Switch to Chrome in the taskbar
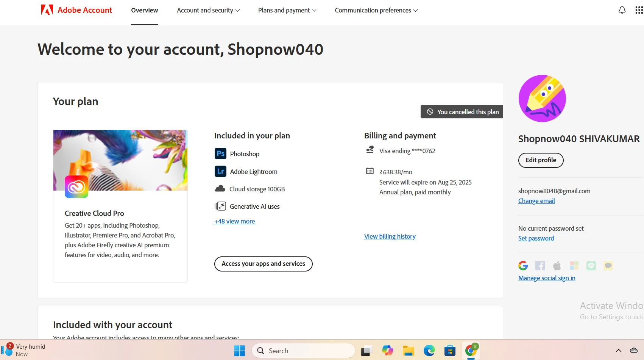The image size is (644, 360). (471, 351)
